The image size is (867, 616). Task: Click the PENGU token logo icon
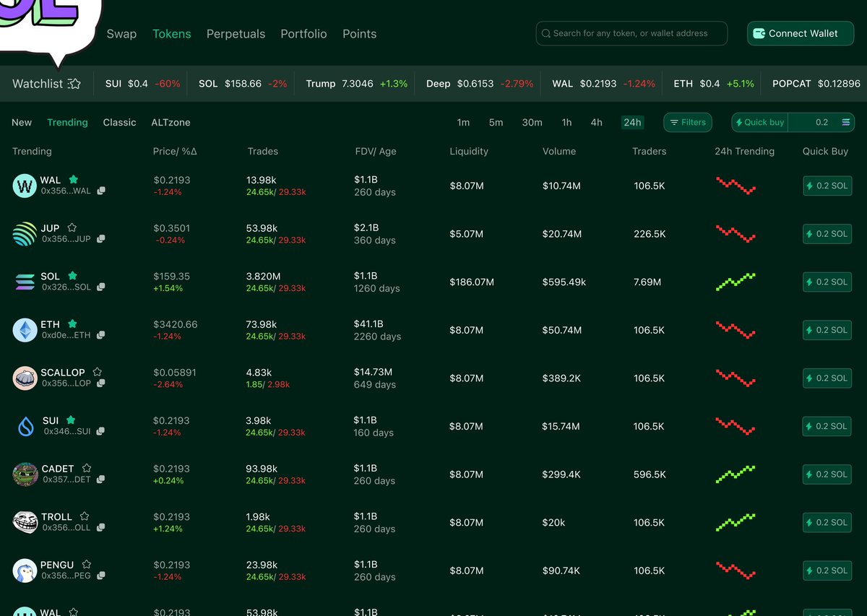[x=25, y=571]
